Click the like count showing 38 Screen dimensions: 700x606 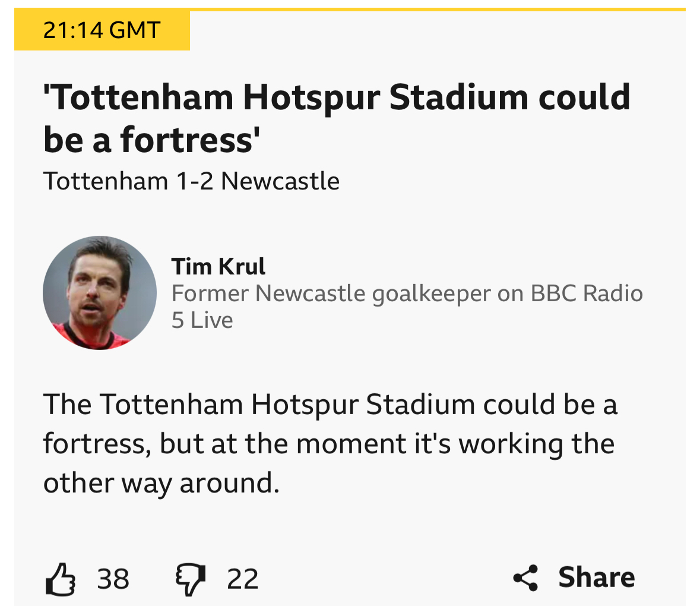(x=113, y=579)
